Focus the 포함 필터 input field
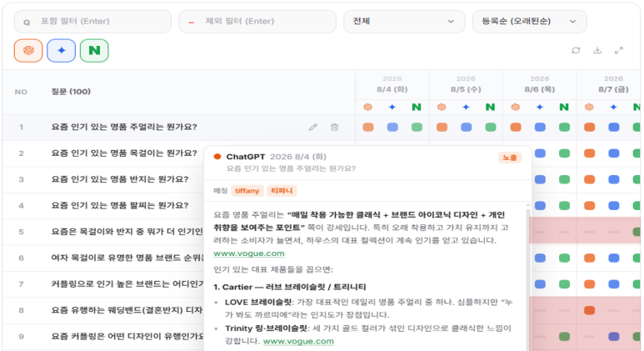This screenshot has width=644, height=351. pos(92,22)
